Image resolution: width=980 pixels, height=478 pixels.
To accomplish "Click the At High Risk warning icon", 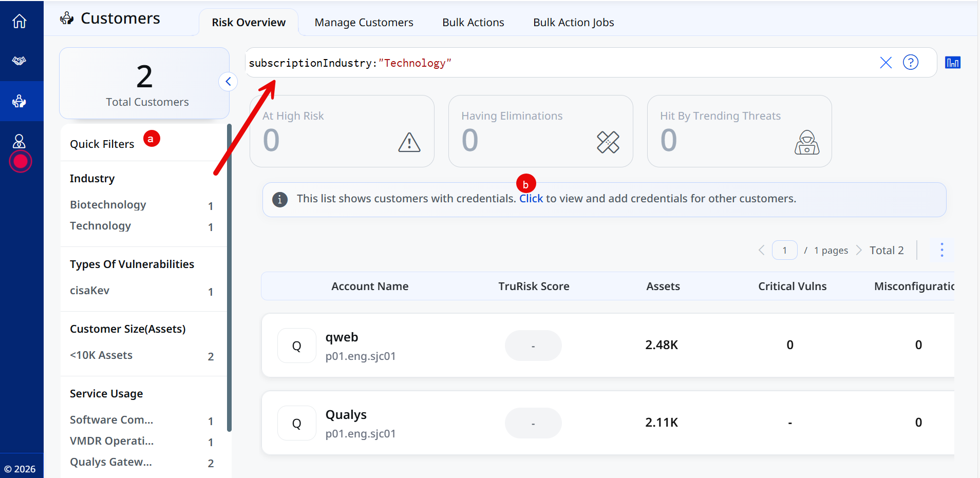I will coord(409,142).
